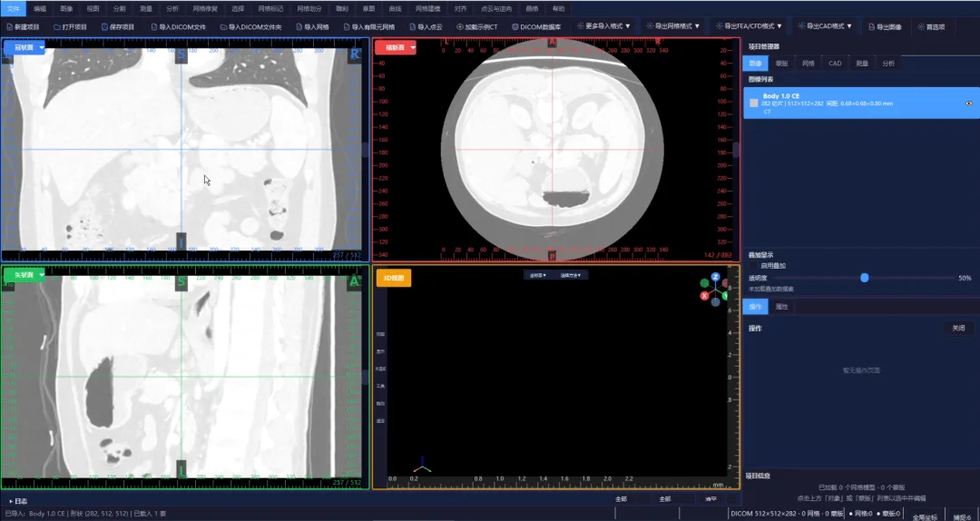Open the 分割 menu
980x521 pixels.
click(120, 9)
